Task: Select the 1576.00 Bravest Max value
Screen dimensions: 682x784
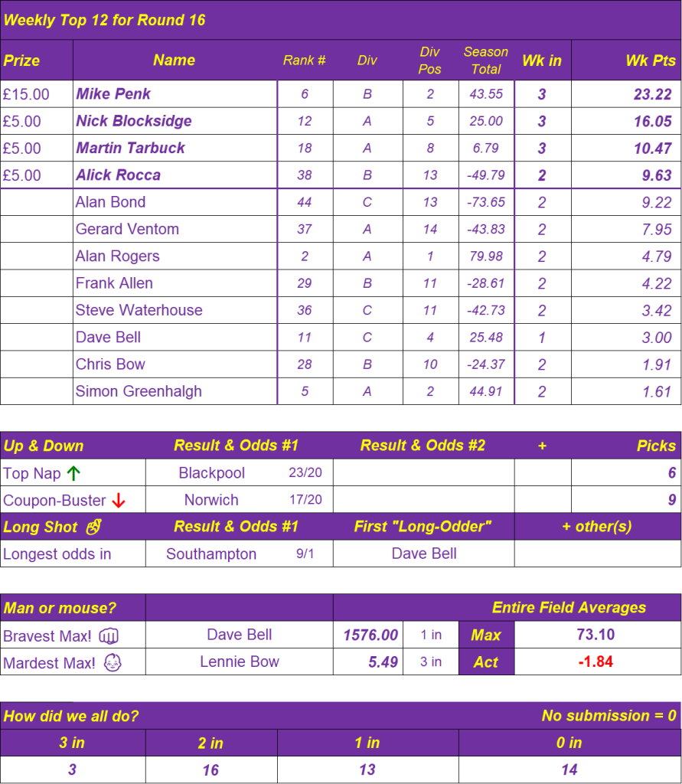Action: [x=370, y=635]
